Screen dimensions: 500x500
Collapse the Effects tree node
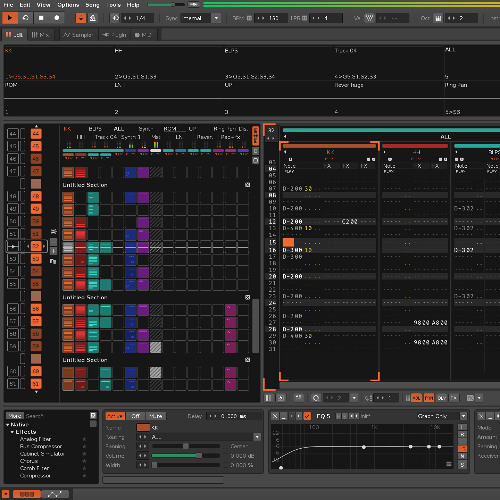coord(13,432)
